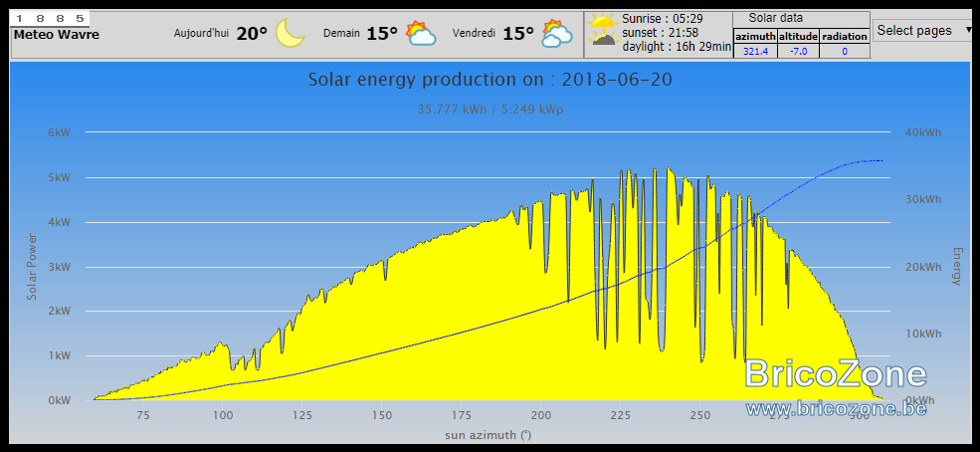Screen dimensions: 980x452
Task: Open the Select pages dropdown
Action: tap(923, 31)
